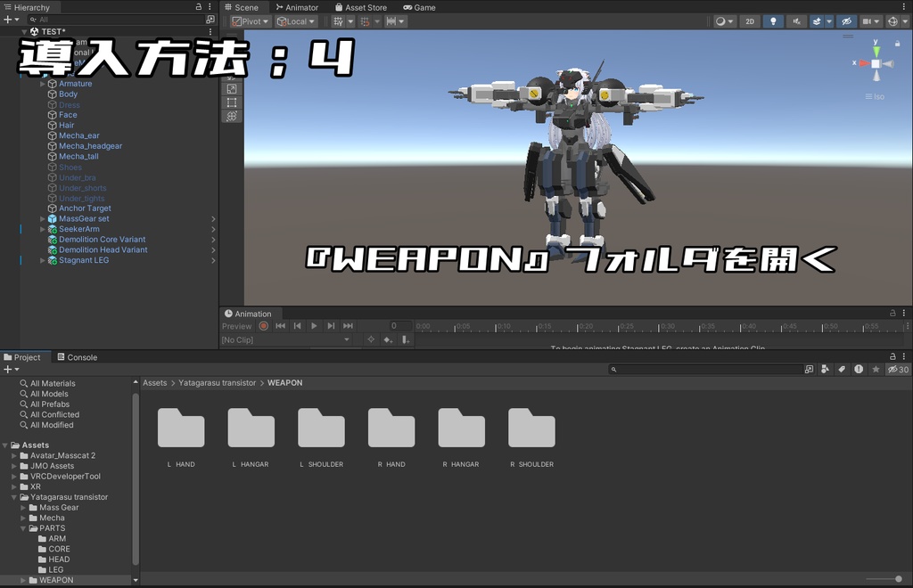
Task: Click search by label tag icon
Action: [x=842, y=370]
